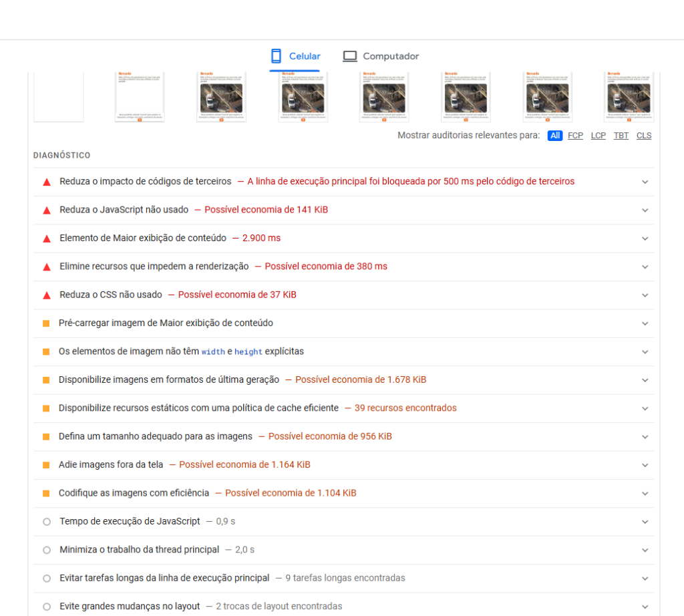The width and height of the screenshot is (684, 616).
Task: Filter audits by FCP
Action: pyautogui.click(x=575, y=136)
